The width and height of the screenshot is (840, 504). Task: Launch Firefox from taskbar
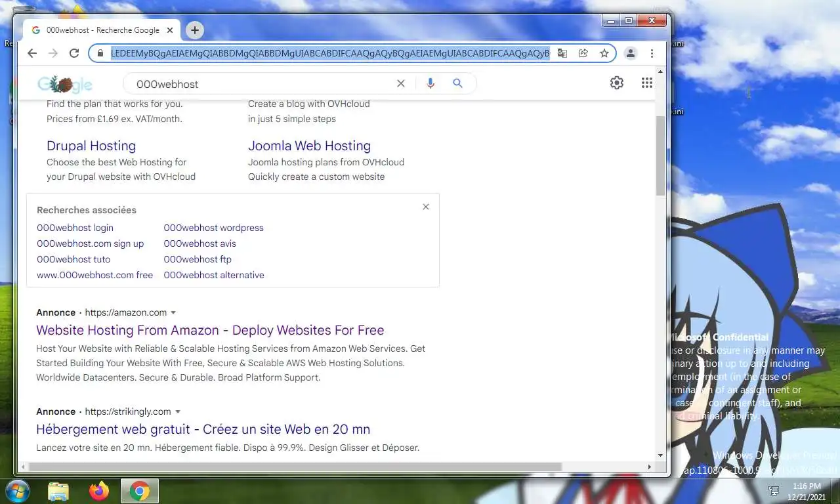(x=99, y=491)
